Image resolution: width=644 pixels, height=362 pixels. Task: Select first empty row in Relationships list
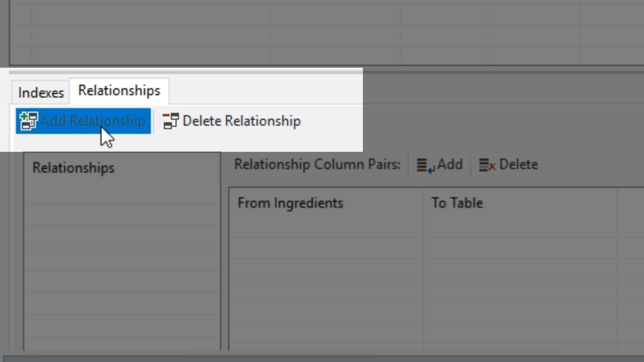click(x=122, y=192)
